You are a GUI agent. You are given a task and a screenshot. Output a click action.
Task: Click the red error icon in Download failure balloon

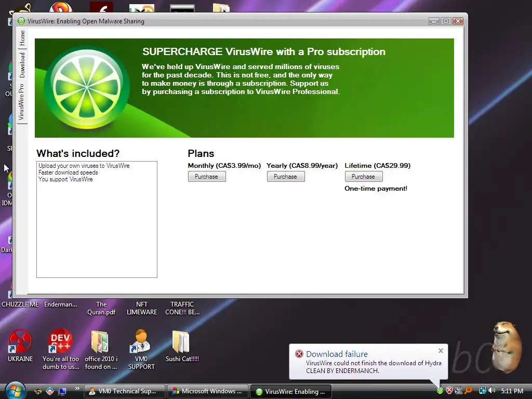point(299,354)
